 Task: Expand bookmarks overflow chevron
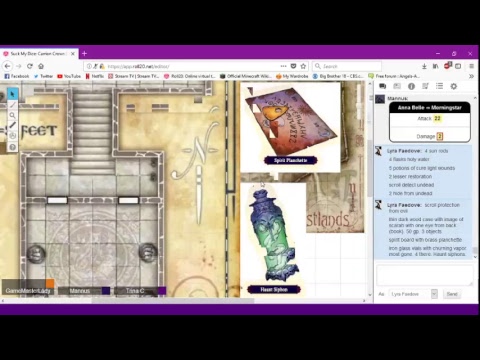tap(471, 76)
